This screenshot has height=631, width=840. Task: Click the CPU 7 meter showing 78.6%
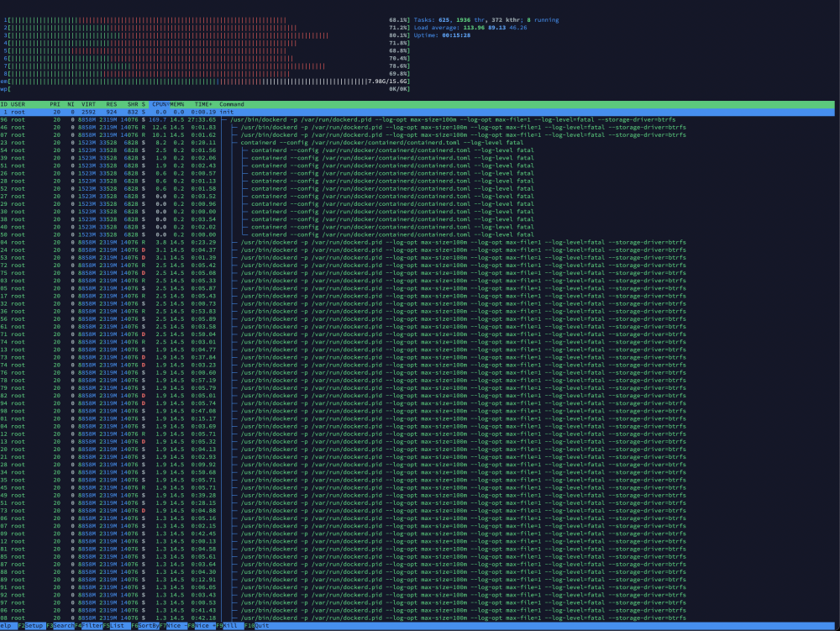coord(207,66)
